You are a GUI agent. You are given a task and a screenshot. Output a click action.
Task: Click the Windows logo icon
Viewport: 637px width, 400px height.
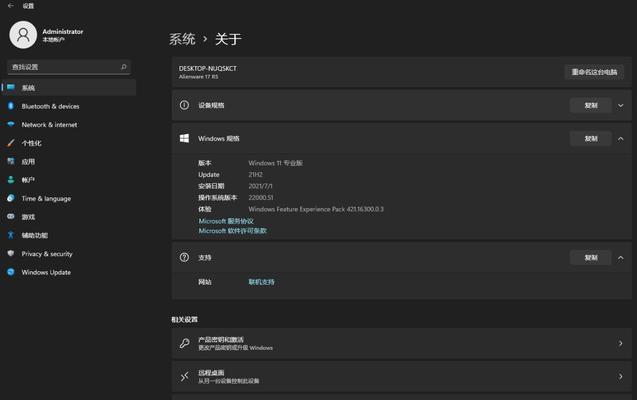coord(184,138)
